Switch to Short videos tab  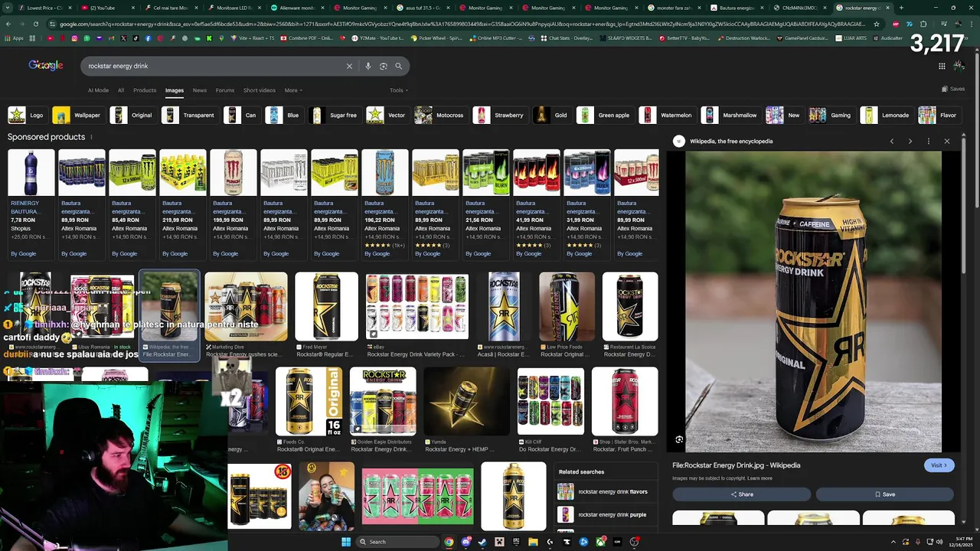tap(260, 90)
